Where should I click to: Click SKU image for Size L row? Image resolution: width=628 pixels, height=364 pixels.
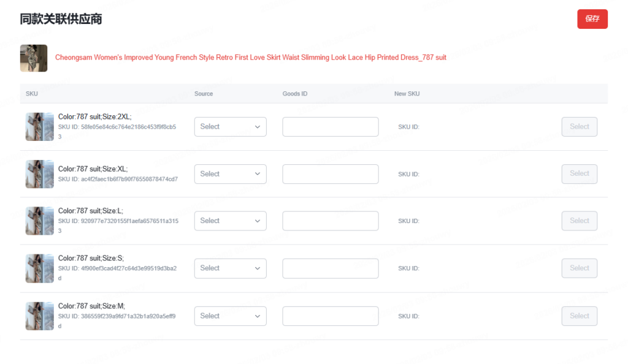[x=40, y=221]
